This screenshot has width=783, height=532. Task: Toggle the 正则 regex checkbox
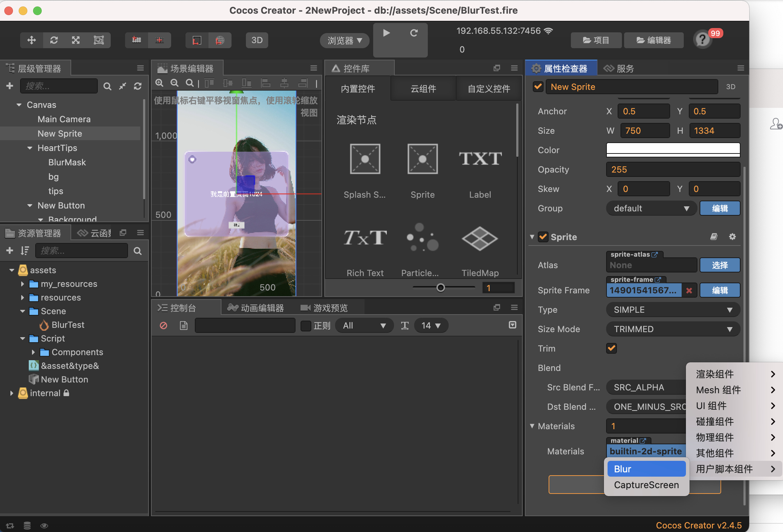click(x=306, y=326)
